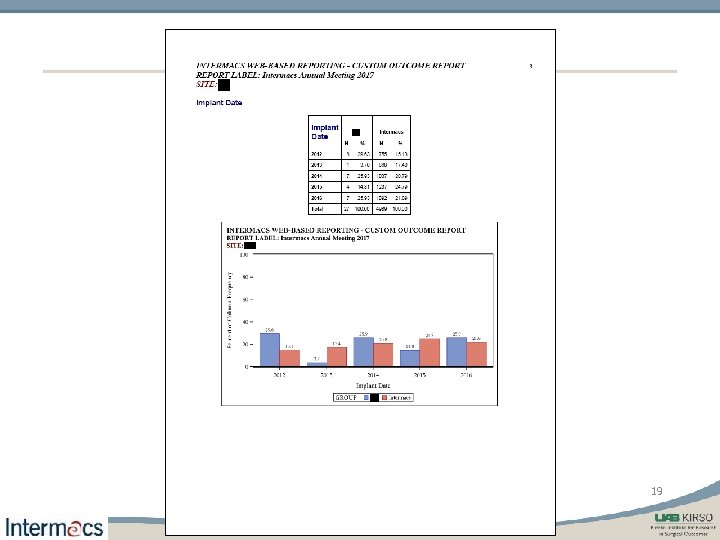Screen dimensions: 720x540
Task: Click the 'Implant Date' table header cell
Action: coord(325,132)
